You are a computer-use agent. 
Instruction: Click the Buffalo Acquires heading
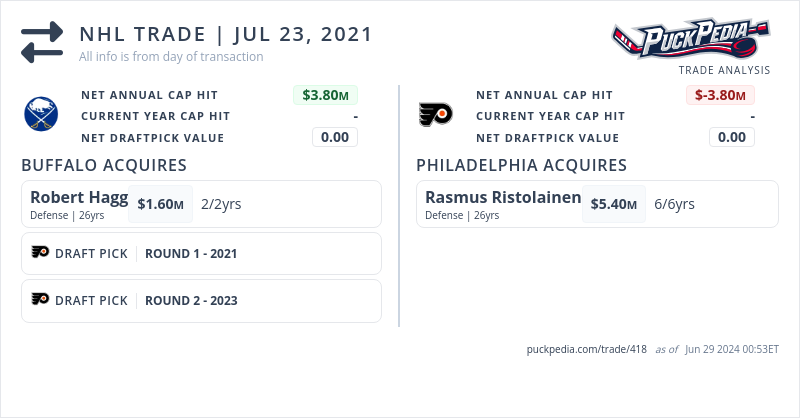pos(104,165)
